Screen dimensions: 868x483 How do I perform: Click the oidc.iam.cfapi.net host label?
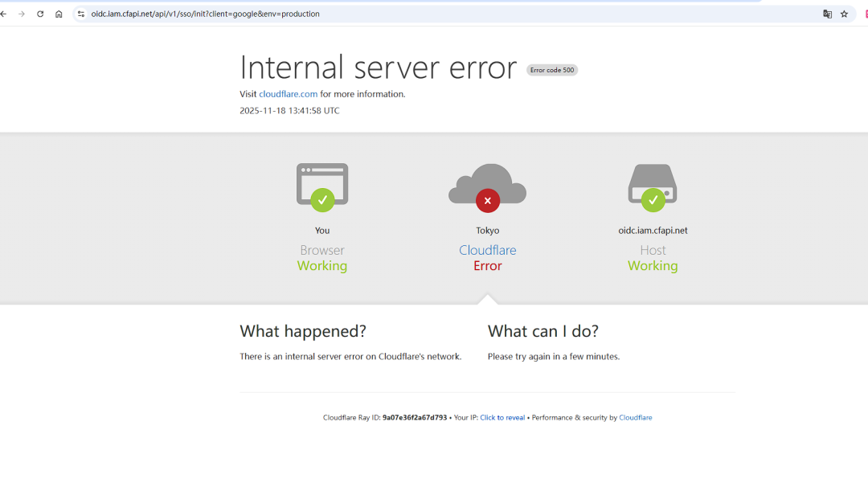653,231
